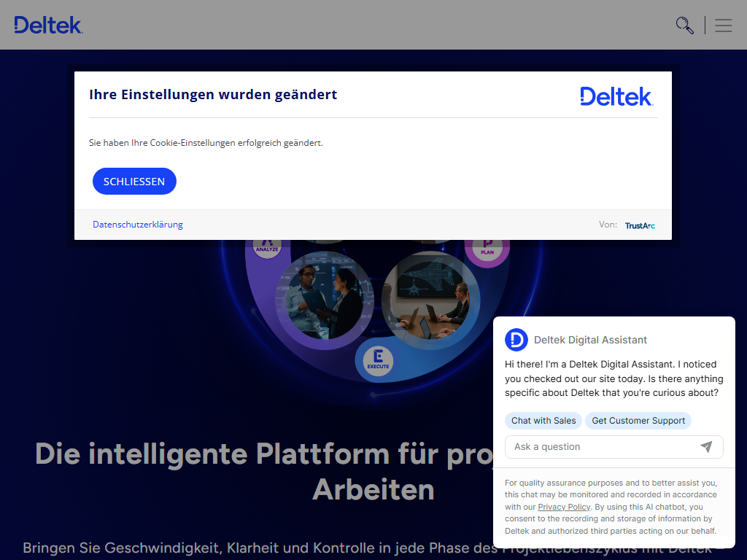The height and width of the screenshot is (560, 747).
Task: Click the Deltek Digital Assistant title text
Action: click(590, 340)
